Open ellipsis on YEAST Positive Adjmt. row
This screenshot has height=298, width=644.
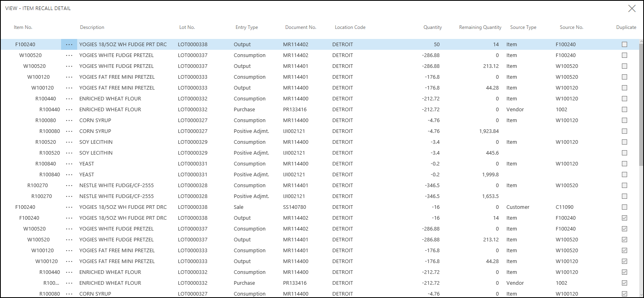pos(69,175)
